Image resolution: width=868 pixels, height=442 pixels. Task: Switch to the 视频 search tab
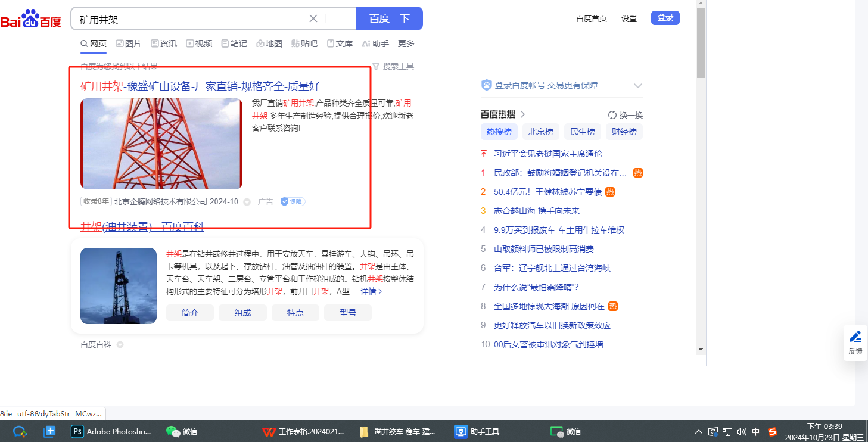[x=199, y=43]
